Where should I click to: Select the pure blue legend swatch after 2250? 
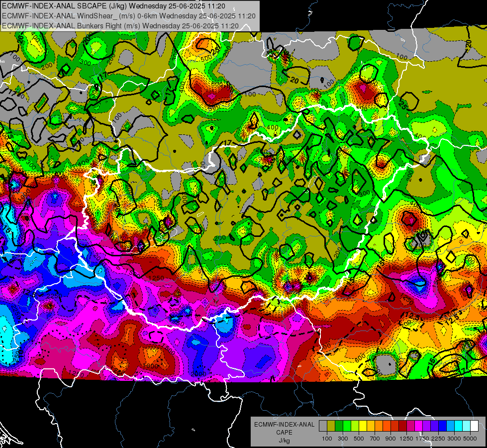[x=443, y=426]
